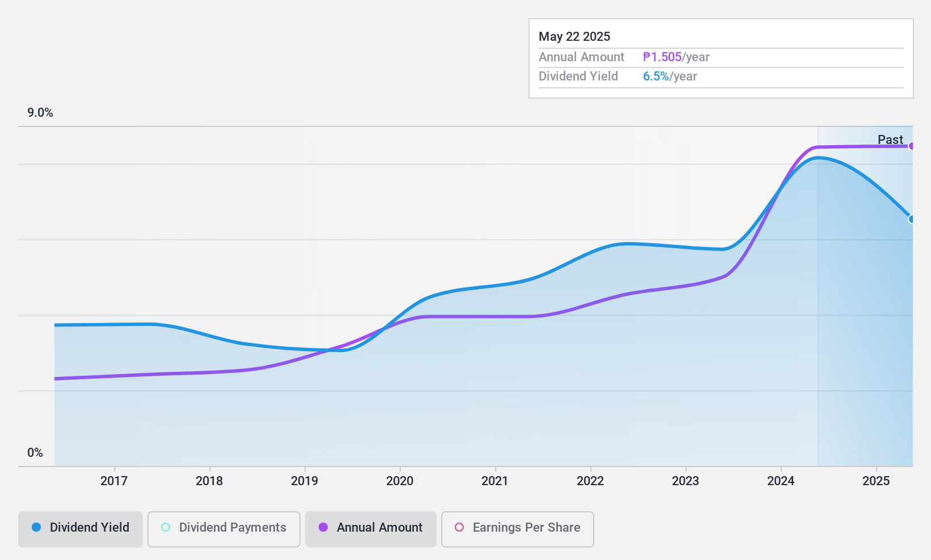This screenshot has height=560, width=931.
Task: Click the 2017 x-axis label
Action: [x=114, y=481]
